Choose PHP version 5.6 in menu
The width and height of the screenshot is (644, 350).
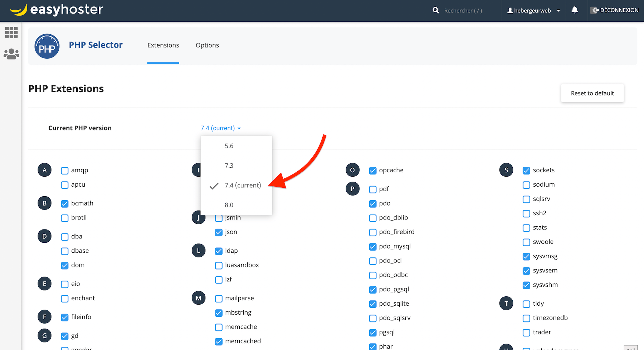click(x=229, y=146)
